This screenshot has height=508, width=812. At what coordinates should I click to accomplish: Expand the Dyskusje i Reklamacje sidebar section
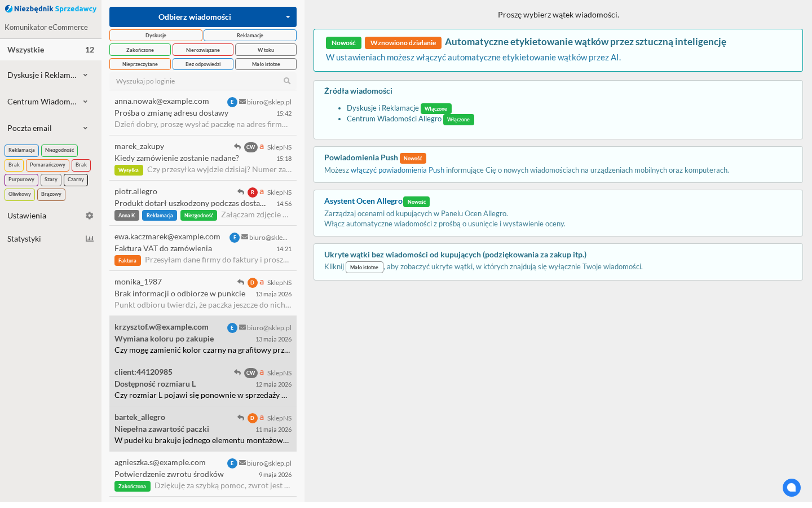tap(51, 75)
